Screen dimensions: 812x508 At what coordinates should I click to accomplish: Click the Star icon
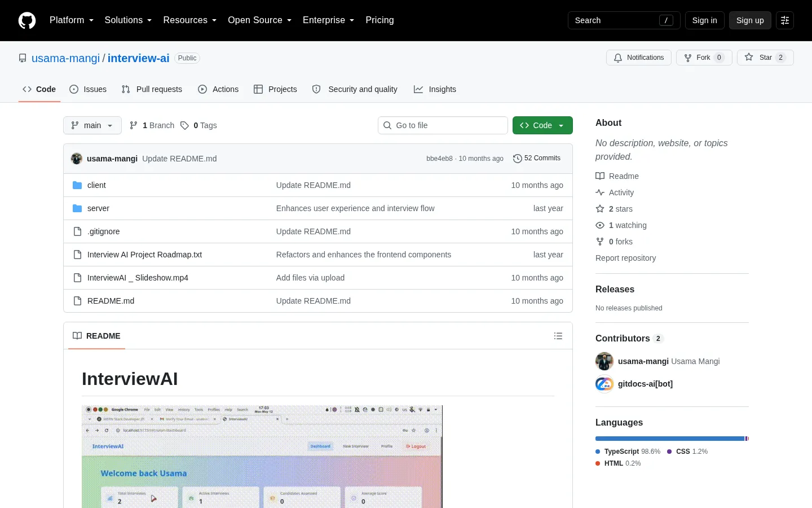[749, 57]
